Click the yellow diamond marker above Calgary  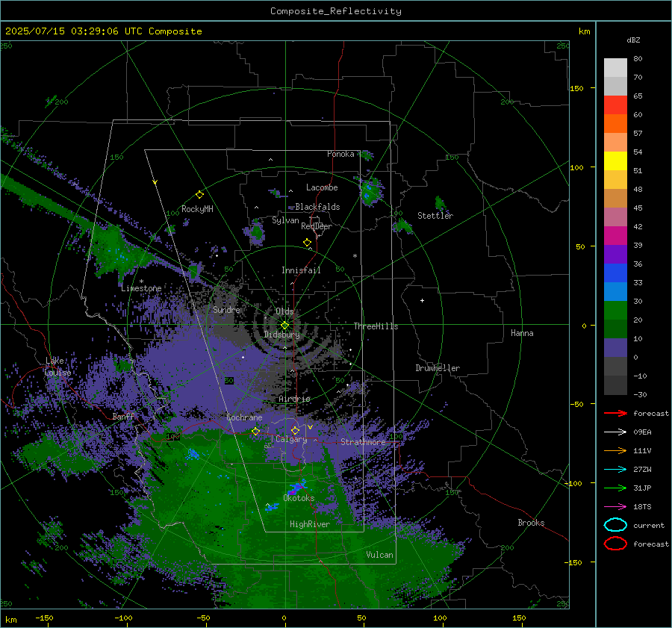coord(295,430)
